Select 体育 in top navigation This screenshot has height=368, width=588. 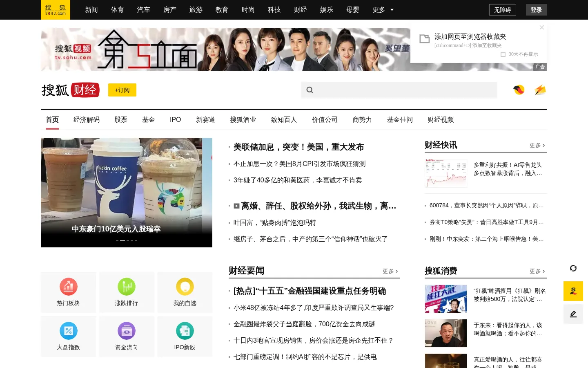(x=118, y=10)
